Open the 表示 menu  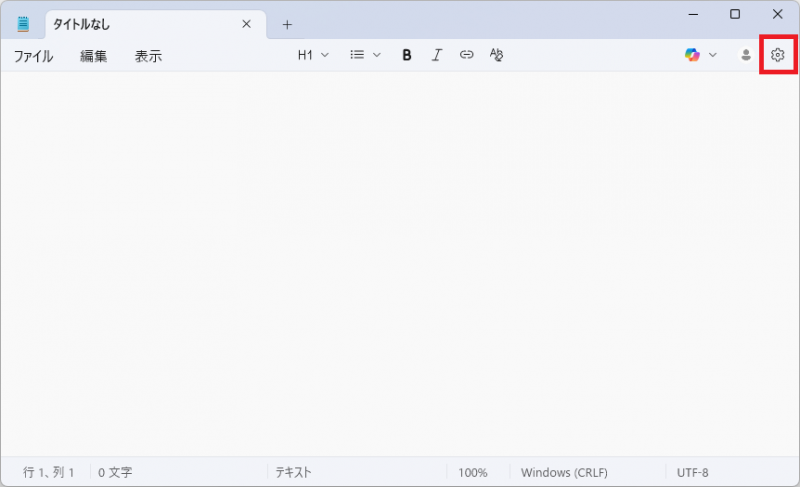point(148,57)
